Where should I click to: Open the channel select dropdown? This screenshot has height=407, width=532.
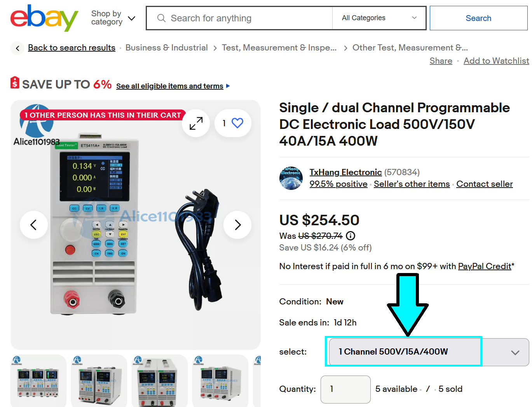coord(429,352)
